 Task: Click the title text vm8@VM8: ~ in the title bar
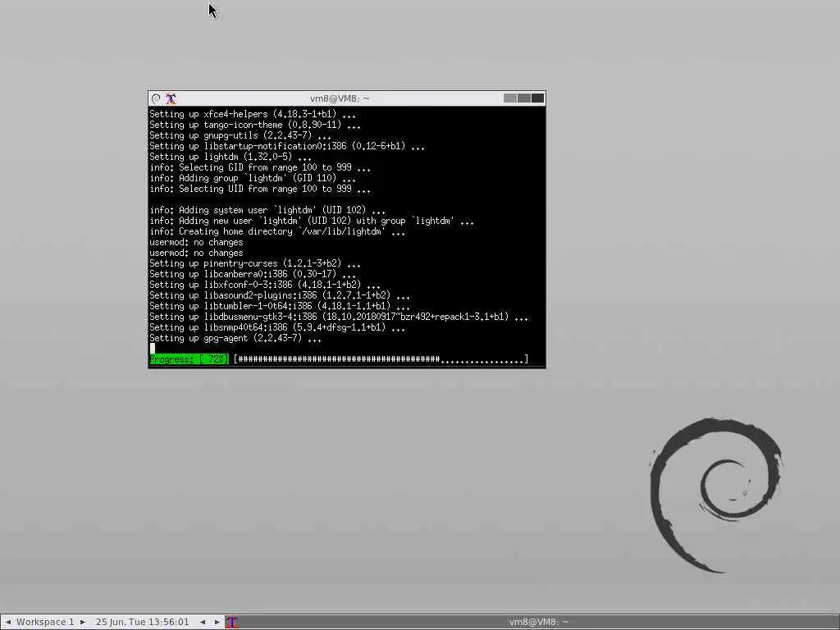point(340,98)
